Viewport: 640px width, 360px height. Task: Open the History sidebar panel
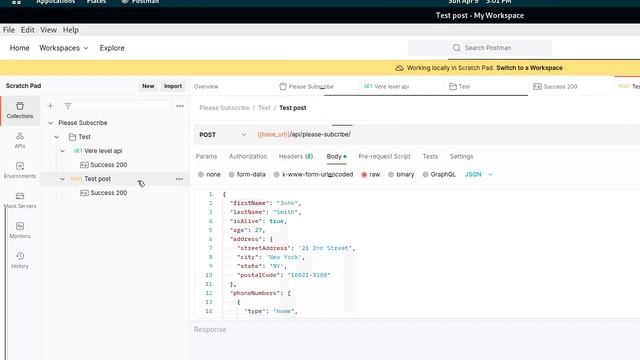point(20,260)
